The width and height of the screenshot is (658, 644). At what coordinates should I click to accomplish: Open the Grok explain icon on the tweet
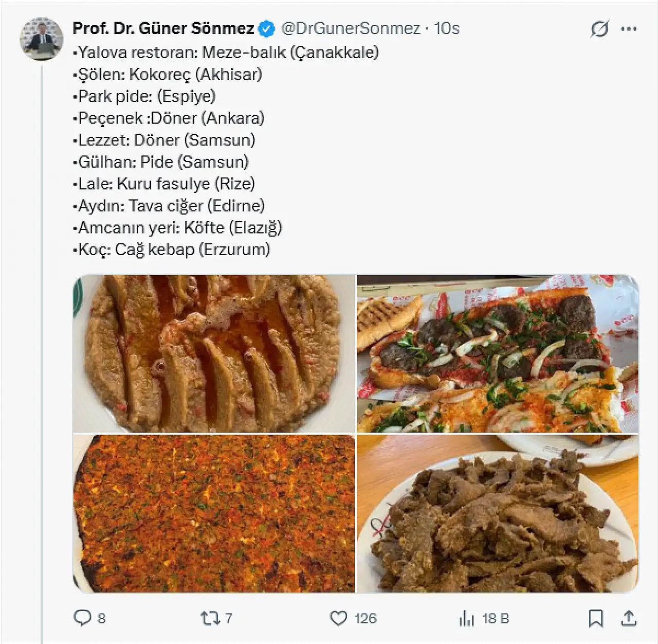(599, 29)
